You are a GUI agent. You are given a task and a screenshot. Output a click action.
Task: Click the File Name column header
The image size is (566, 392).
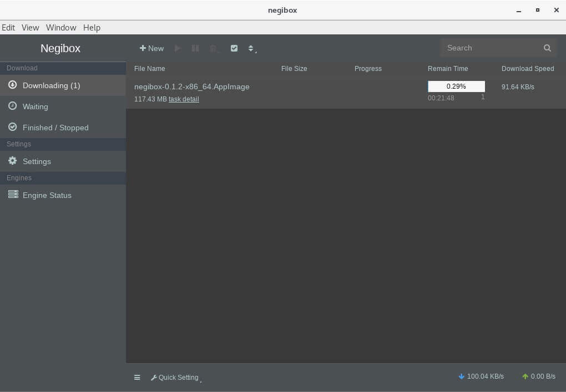tap(149, 69)
